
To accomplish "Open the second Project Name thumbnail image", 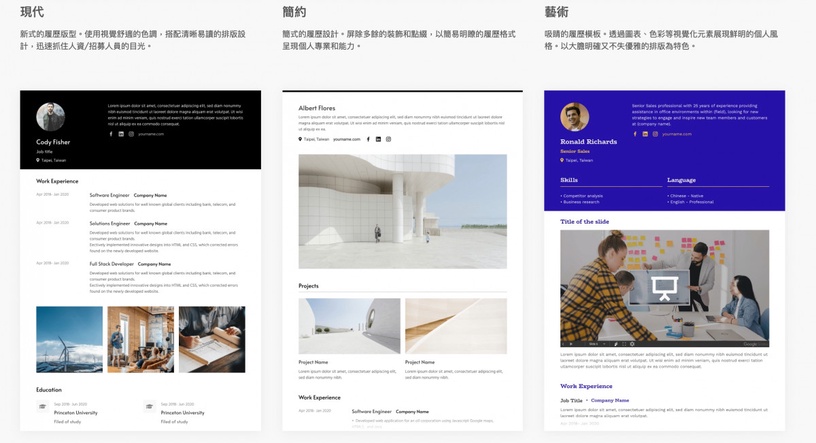I will pos(456,326).
